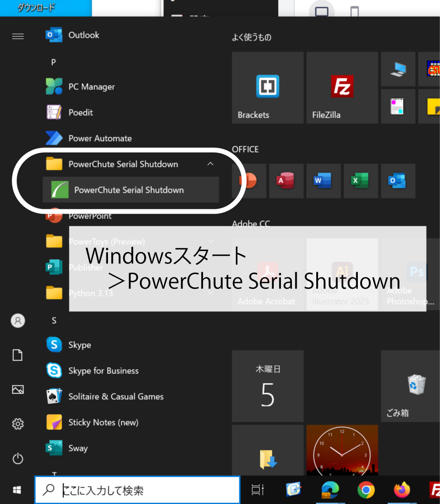The width and height of the screenshot is (440, 504).
Task: Open Google Chrome from the taskbar
Action: (366, 490)
